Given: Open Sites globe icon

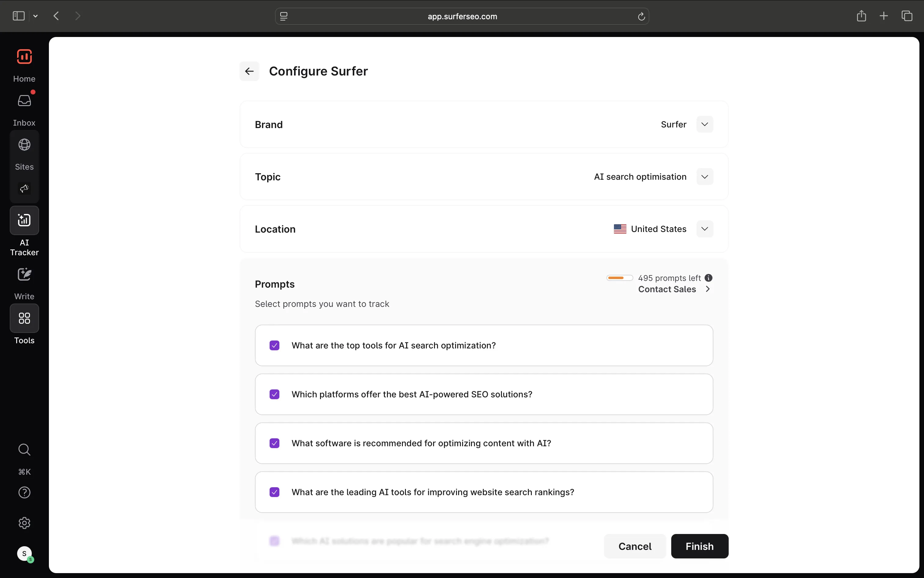Looking at the screenshot, I should coord(24,145).
